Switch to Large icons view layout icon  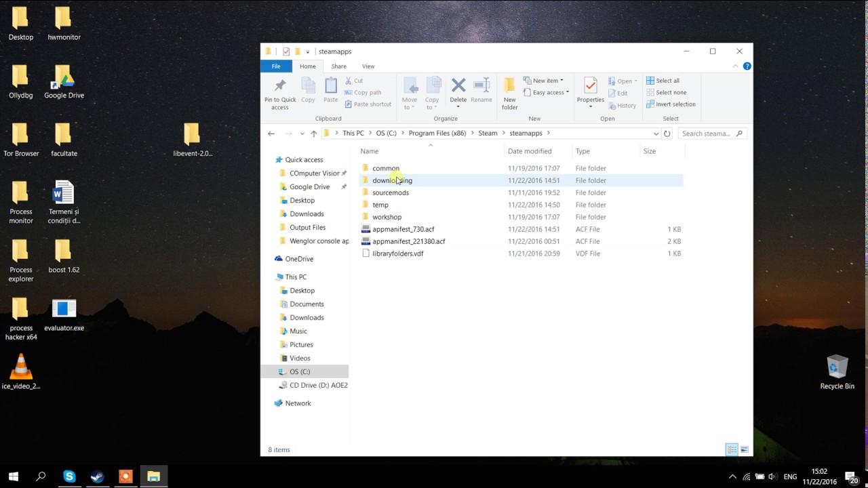point(744,450)
